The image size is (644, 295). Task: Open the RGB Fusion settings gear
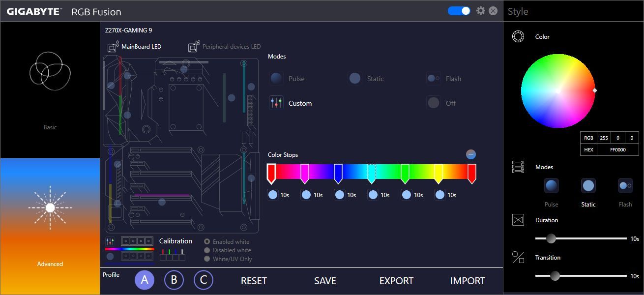481,11
